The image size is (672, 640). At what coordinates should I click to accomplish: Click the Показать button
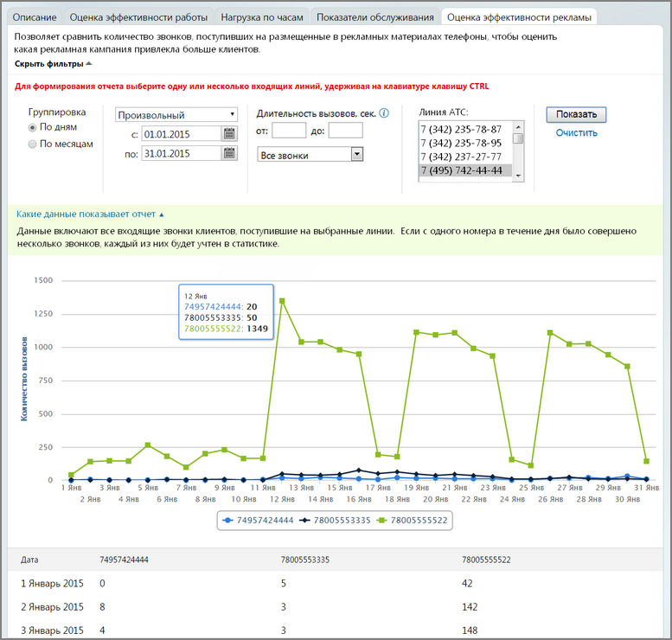pos(576,114)
